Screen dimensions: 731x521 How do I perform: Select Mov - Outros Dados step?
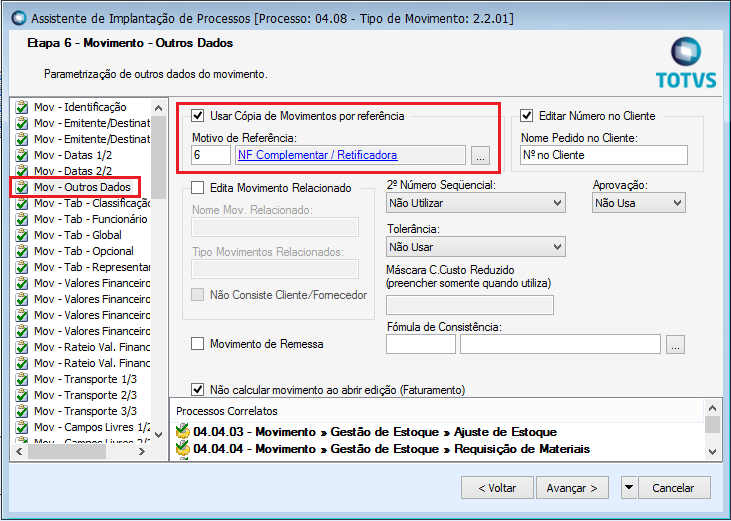[82, 187]
